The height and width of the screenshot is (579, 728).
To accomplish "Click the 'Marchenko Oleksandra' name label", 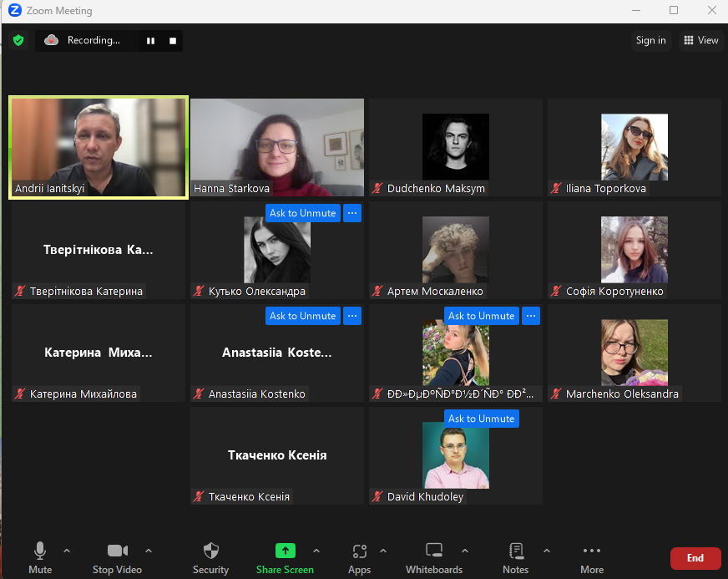I will [622, 394].
